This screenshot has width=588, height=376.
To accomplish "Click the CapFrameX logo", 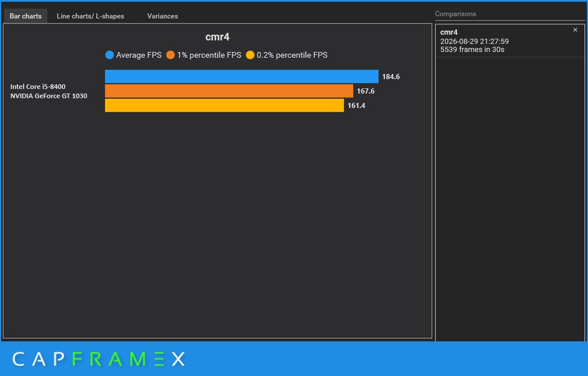I will coord(99,359).
